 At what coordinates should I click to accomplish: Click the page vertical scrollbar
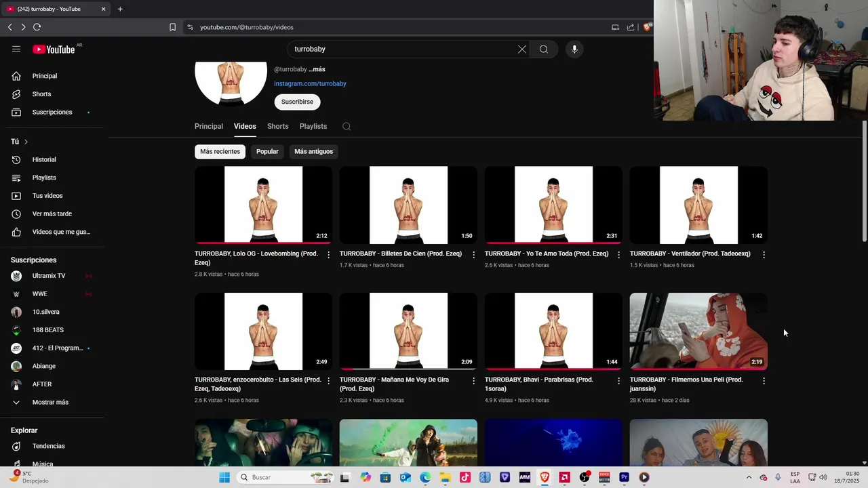[x=865, y=182]
